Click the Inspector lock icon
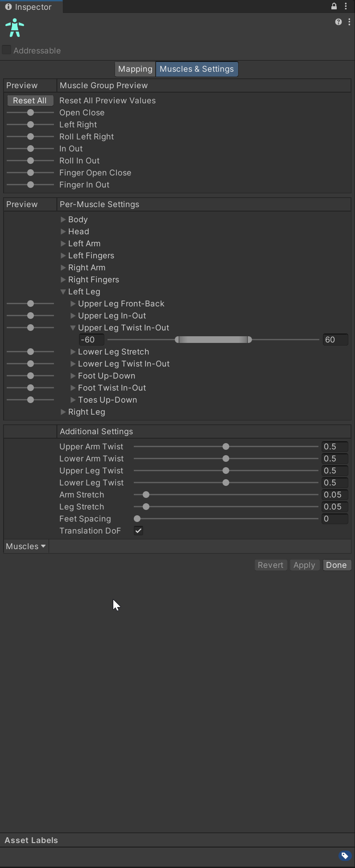 click(x=334, y=6)
